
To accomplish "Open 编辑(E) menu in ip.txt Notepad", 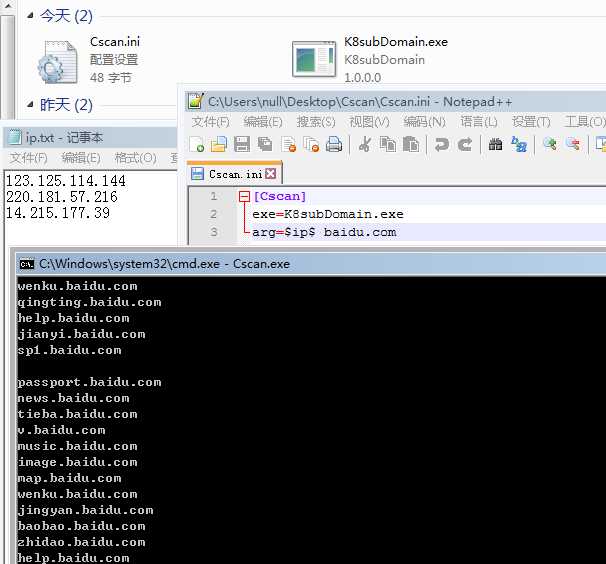I will pos(81,158).
